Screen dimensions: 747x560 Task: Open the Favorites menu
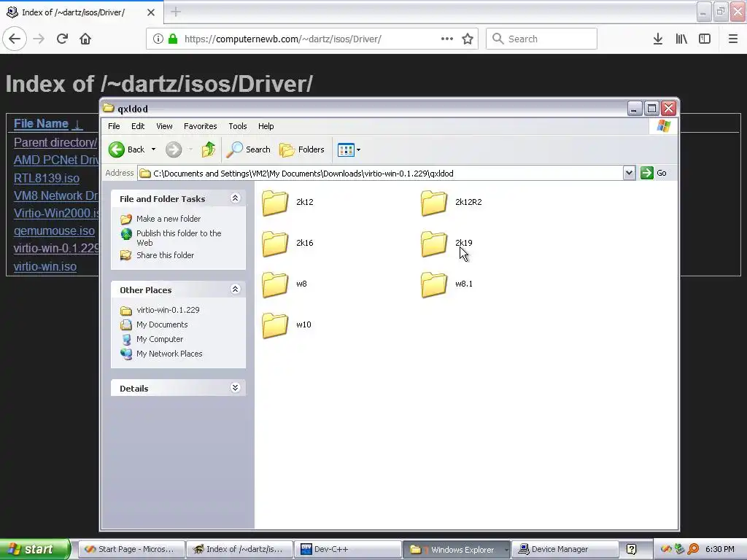coord(200,126)
